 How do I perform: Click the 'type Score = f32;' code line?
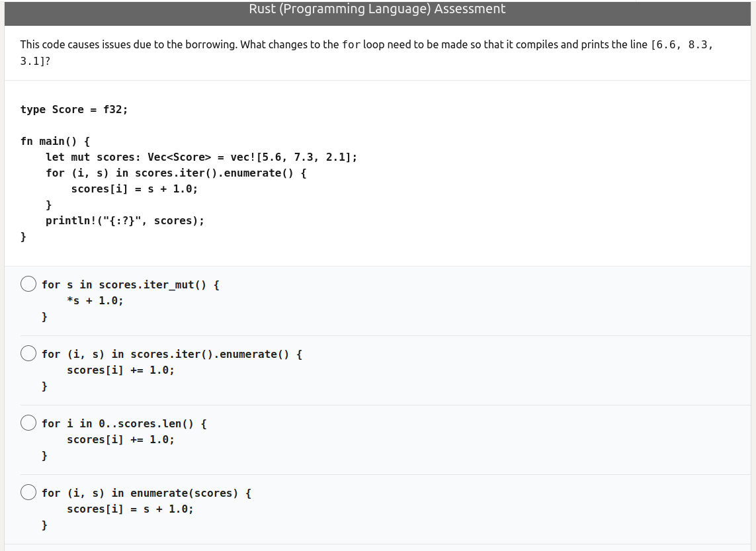tap(74, 109)
